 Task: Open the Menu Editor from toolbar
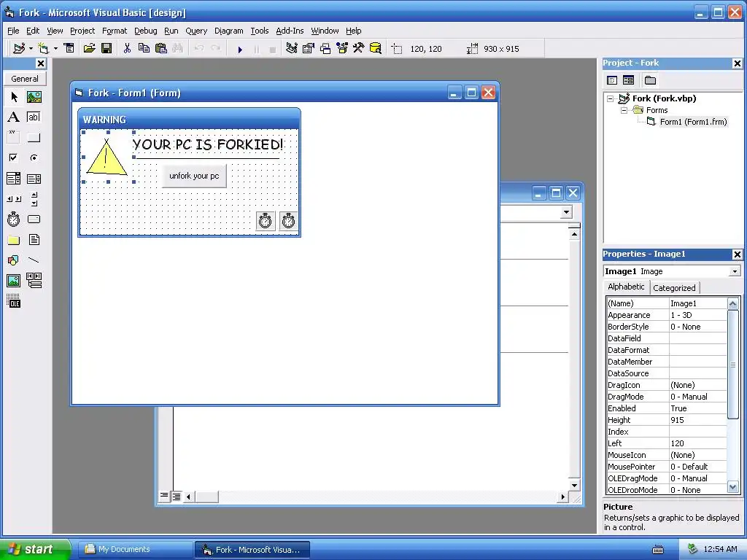69,49
